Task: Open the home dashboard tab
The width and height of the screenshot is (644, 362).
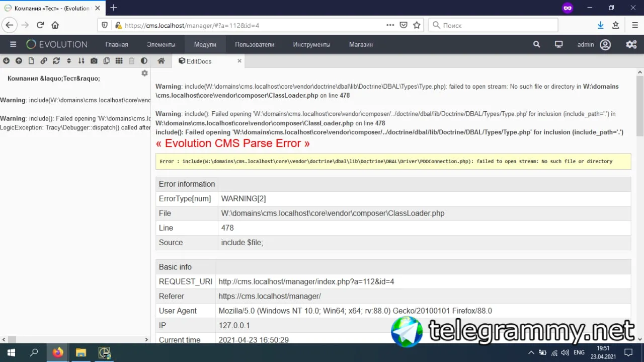Action: tap(161, 61)
